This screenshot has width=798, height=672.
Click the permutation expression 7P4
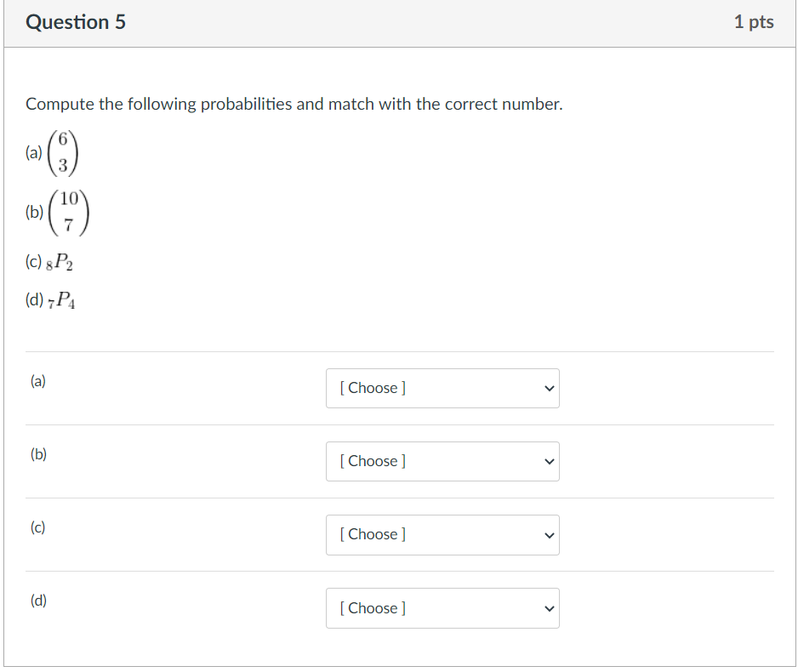60,299
